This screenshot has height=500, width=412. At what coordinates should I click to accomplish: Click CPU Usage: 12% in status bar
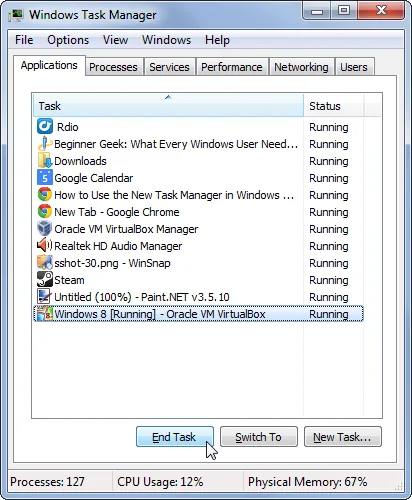click(x=160, y=482)
